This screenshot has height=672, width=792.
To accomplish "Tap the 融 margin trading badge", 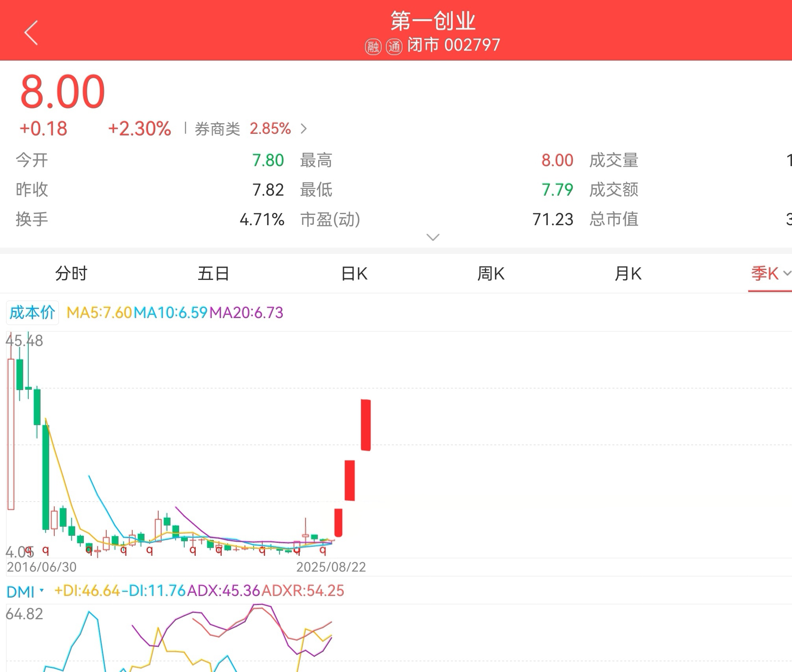I will tap(373, 47).
